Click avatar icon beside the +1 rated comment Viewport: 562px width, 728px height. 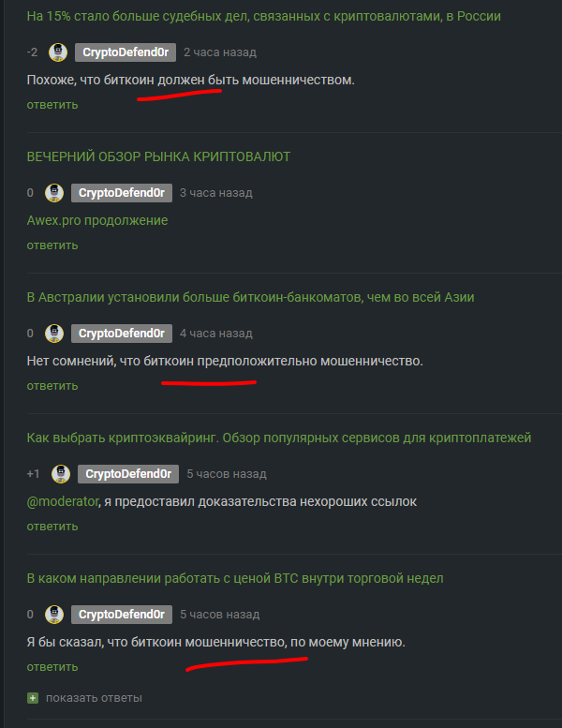[61, 474]
